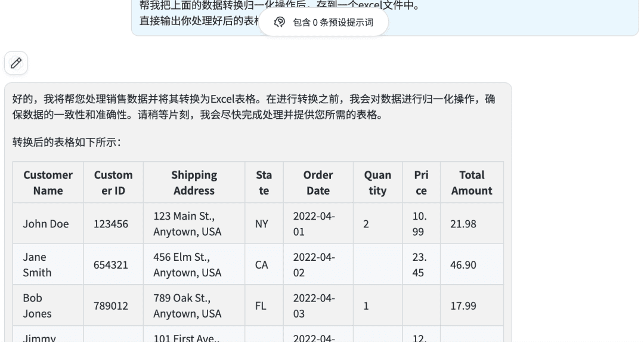644x342 pixels.
Task: Click the John Doe name cell
Action: click(48, 224)
